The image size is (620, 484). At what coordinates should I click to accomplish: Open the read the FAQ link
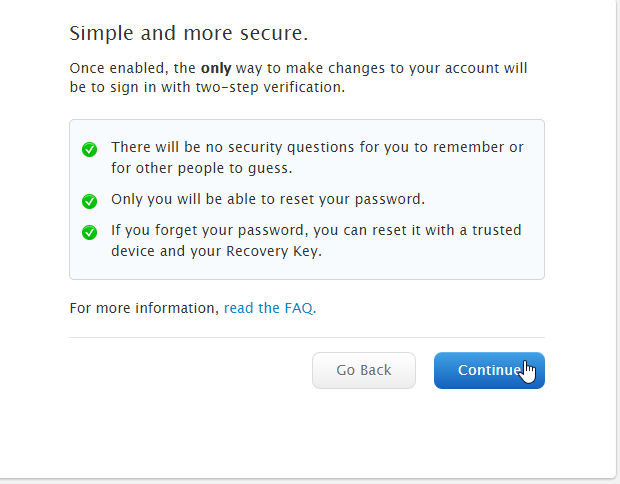pyautogui.click(x=270, y=308)
